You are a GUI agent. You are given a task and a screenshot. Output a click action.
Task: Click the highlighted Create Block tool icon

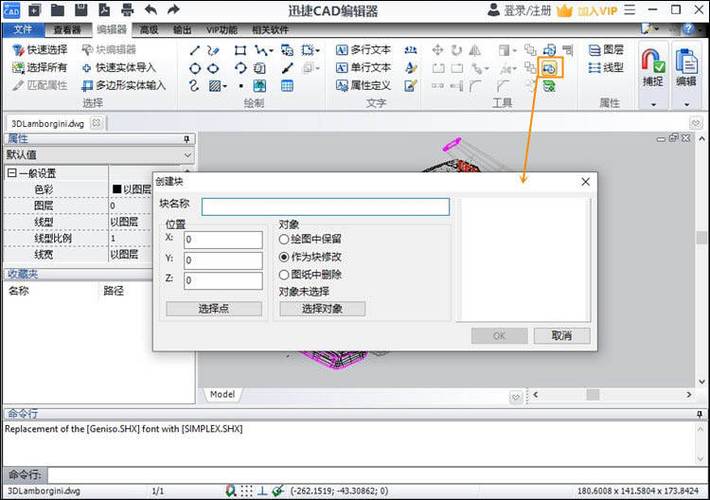click(x=550, y=68)
